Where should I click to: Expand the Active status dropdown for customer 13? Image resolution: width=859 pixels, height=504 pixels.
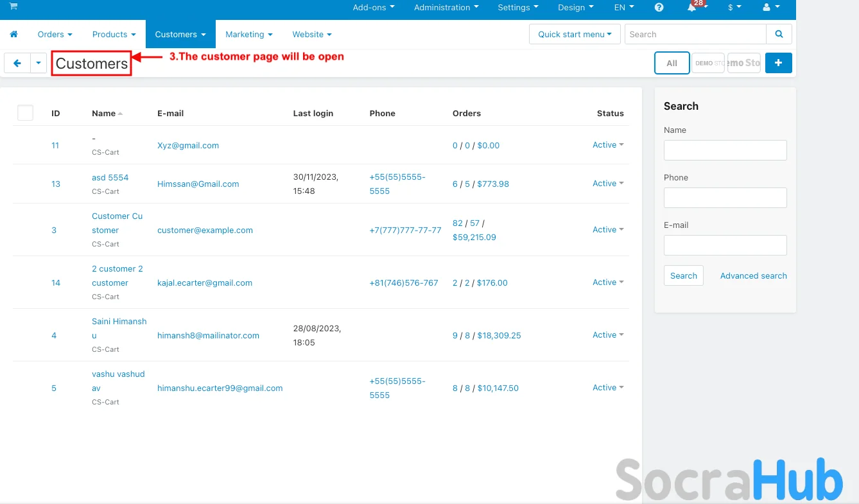click(607, 184)
